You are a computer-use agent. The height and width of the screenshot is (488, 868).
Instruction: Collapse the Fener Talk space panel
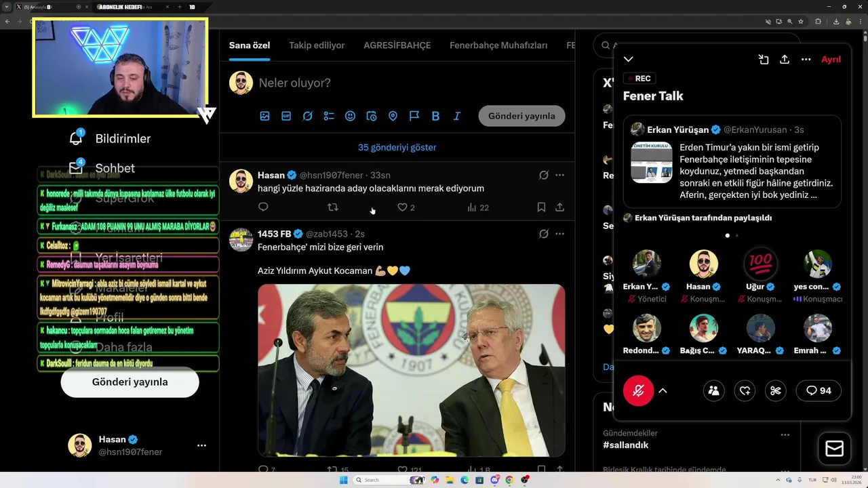629,60
